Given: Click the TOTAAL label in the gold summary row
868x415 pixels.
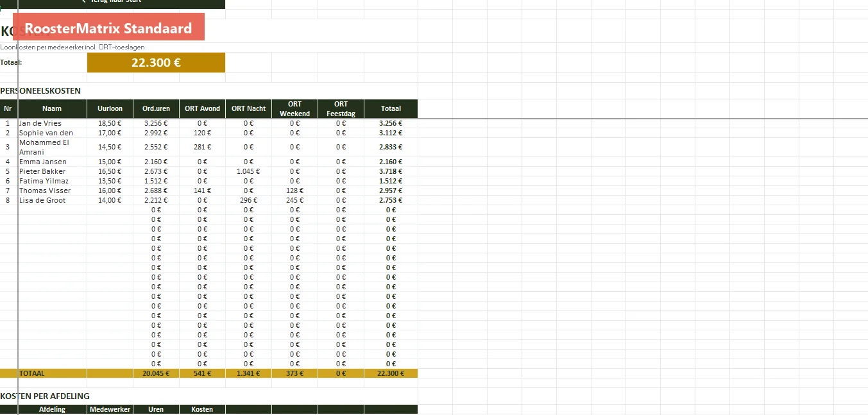Looking at the screenshot, I should (32, 373).
